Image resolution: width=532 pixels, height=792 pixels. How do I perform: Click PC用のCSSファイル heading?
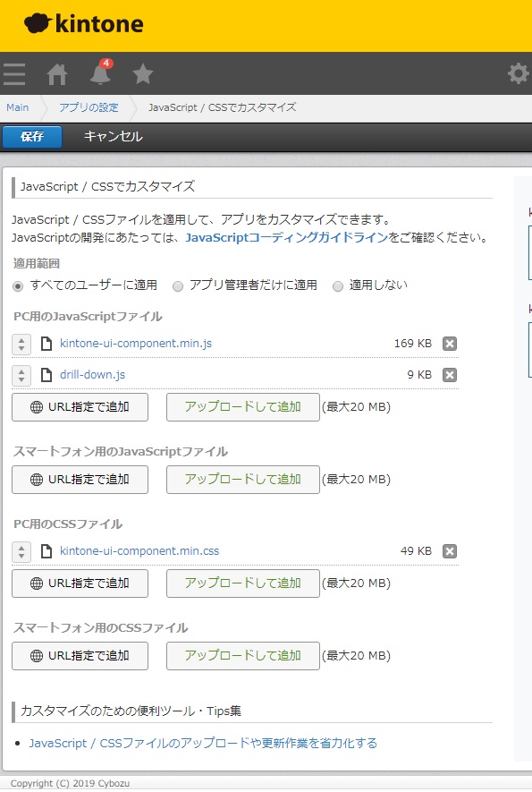click(x=68, y=524)
